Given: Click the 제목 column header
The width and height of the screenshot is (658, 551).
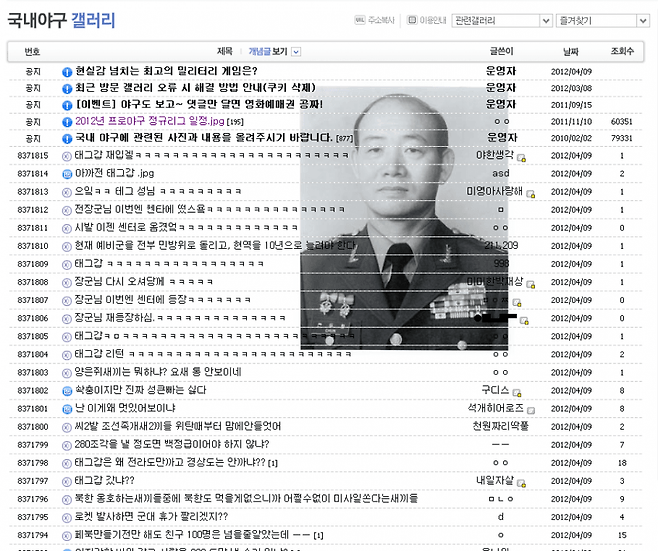Looking at the screenshot, I should pos(224,52).
